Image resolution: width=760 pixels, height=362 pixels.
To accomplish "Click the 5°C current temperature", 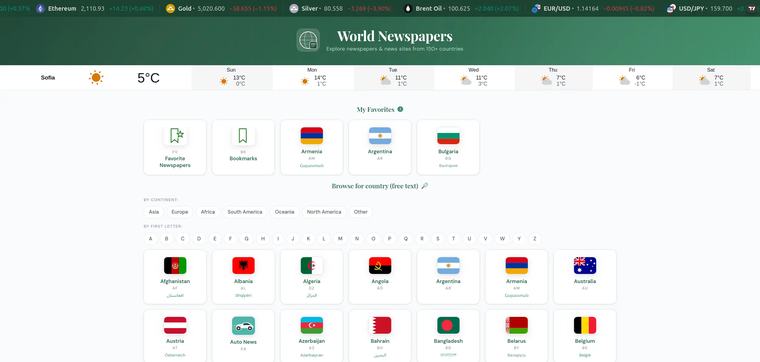I will click(148, 78).
